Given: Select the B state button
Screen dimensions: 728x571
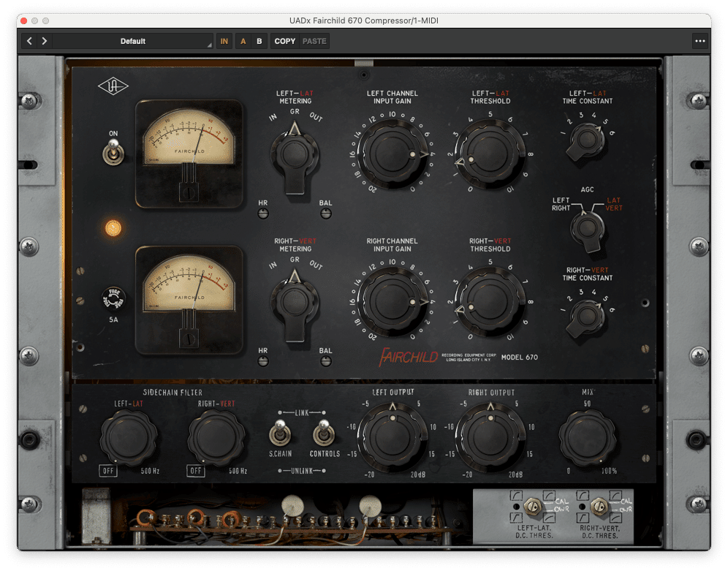Looking at the screenshot, I should [x=259, y=42].
